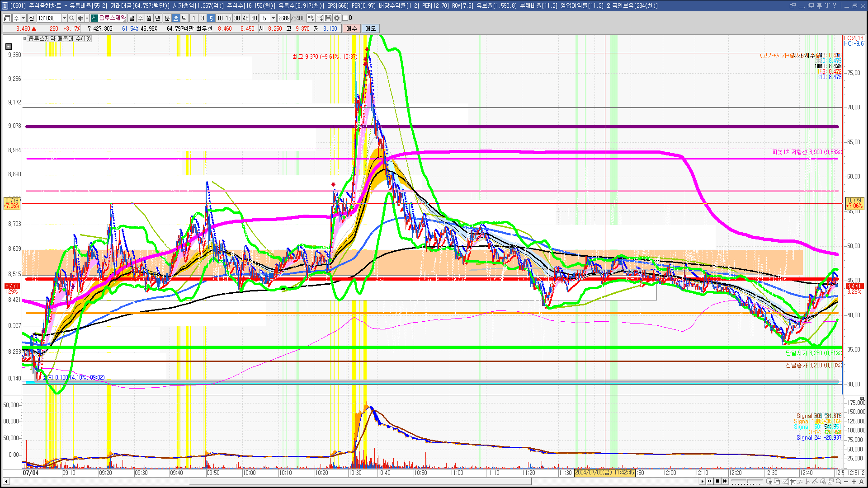Viewport: 868px width, 488px height.
Task: Click the table grid icon above price axis
Action: coord(9,47)
